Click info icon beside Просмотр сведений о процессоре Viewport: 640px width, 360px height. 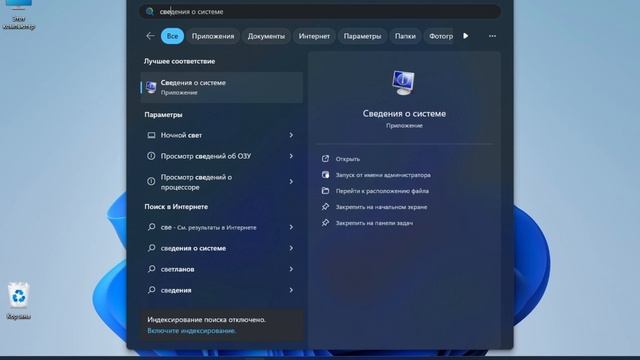[151, 182]
